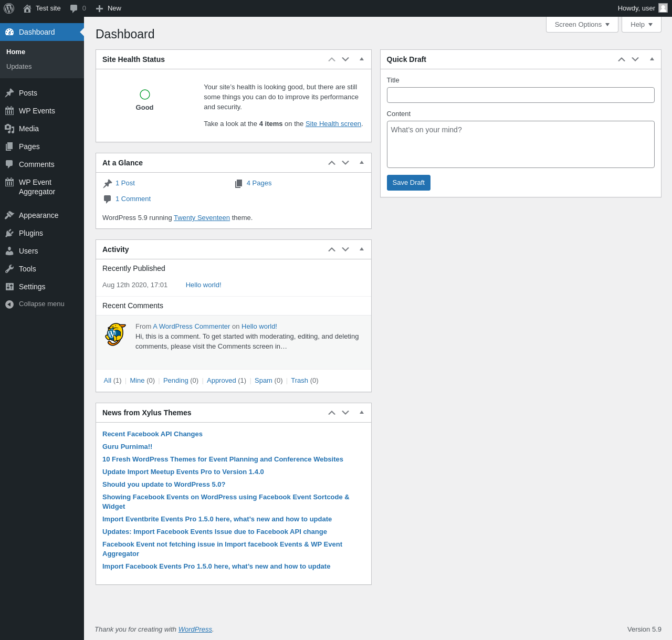Open Should you update to WordPress 5.0?

point(164,485)
